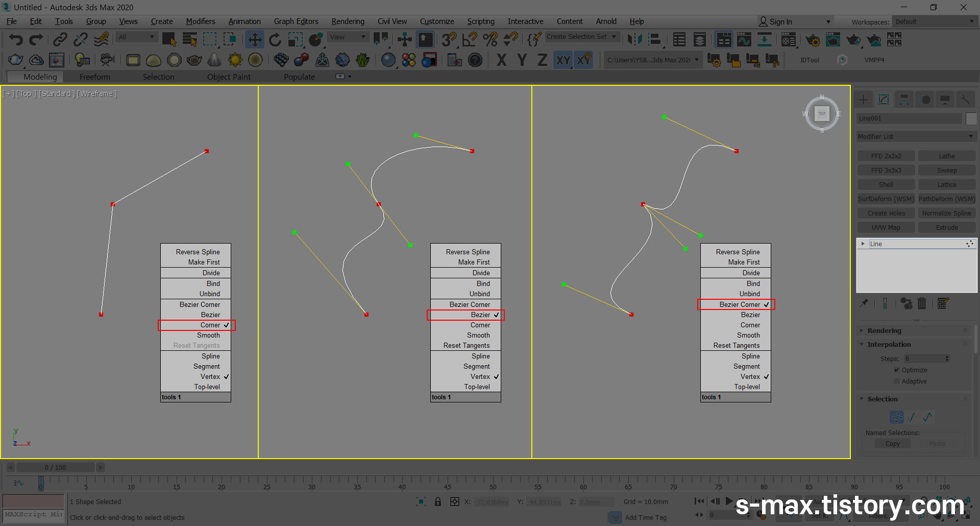Click the Copy named selection button
Image resolution: width=980 pixels, height=526 pixels.
tap(893, 444)
